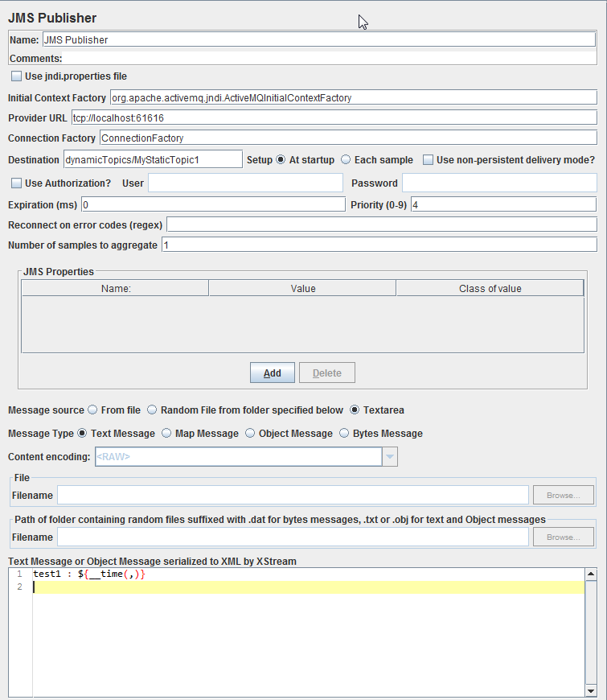Click Class of value column header

click(x=490, y=289)
